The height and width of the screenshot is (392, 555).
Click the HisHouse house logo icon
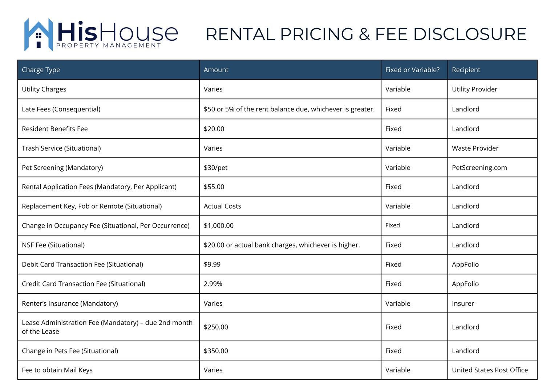point(38,34)
